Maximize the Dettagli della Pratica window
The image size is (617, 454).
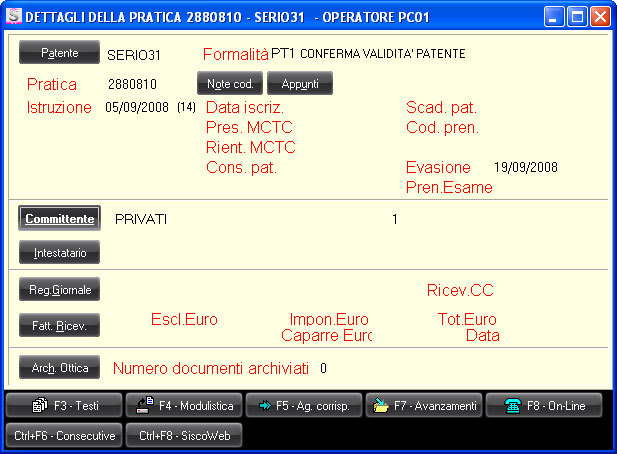[x=577, y=16]
